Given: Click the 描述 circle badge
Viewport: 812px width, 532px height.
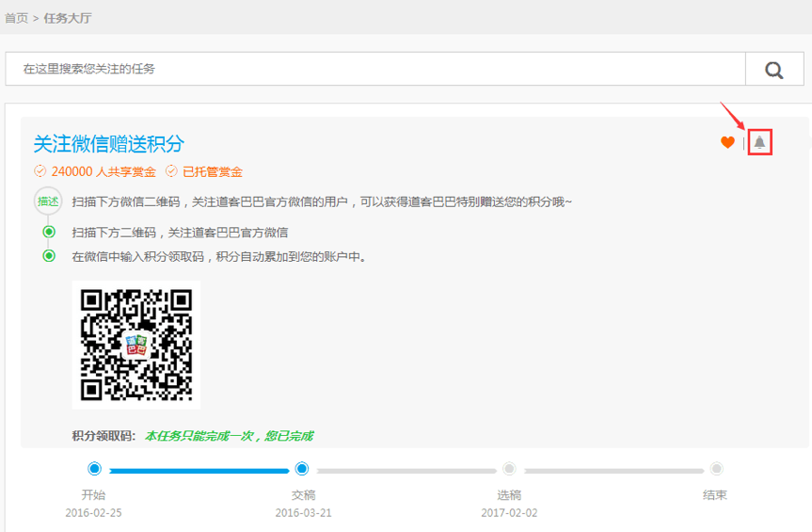Looking at the screenshot, I should [48, 202].
